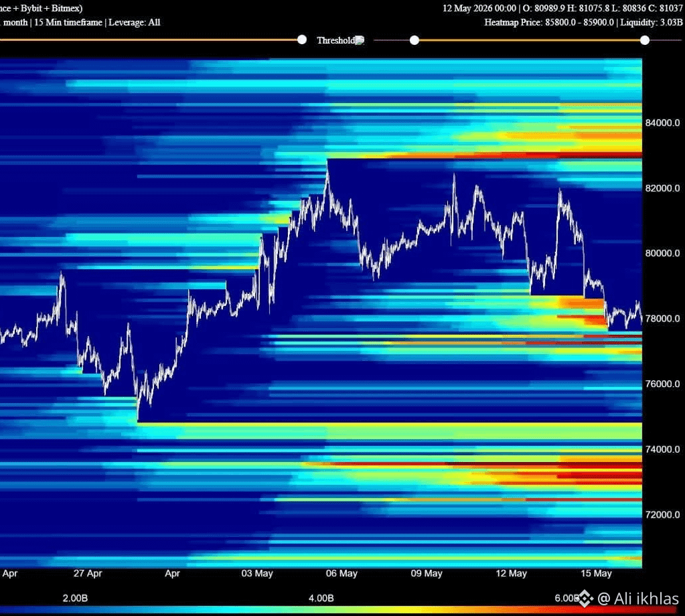The width and height of the screenshot is (685, 616).
Task: Click 'Heatmap Price: 85800.0 - 85900.0' readout
Action: [549, 22]
